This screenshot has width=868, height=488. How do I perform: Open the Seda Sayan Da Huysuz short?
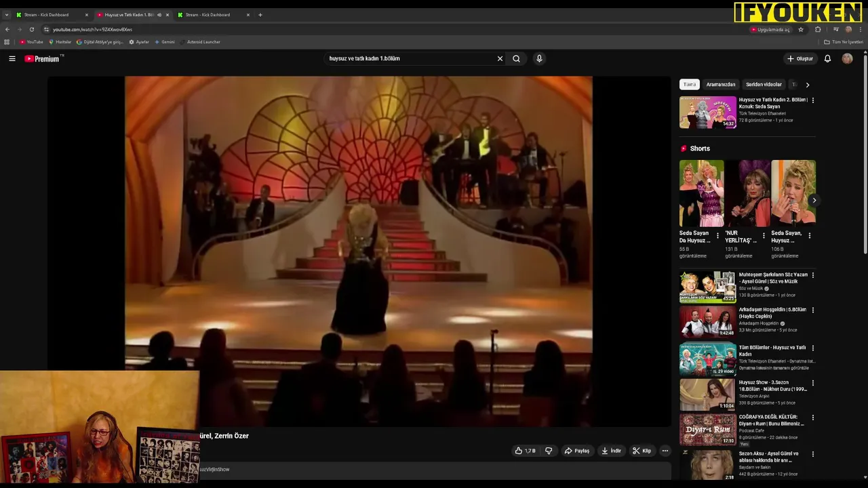pos(701,194)
